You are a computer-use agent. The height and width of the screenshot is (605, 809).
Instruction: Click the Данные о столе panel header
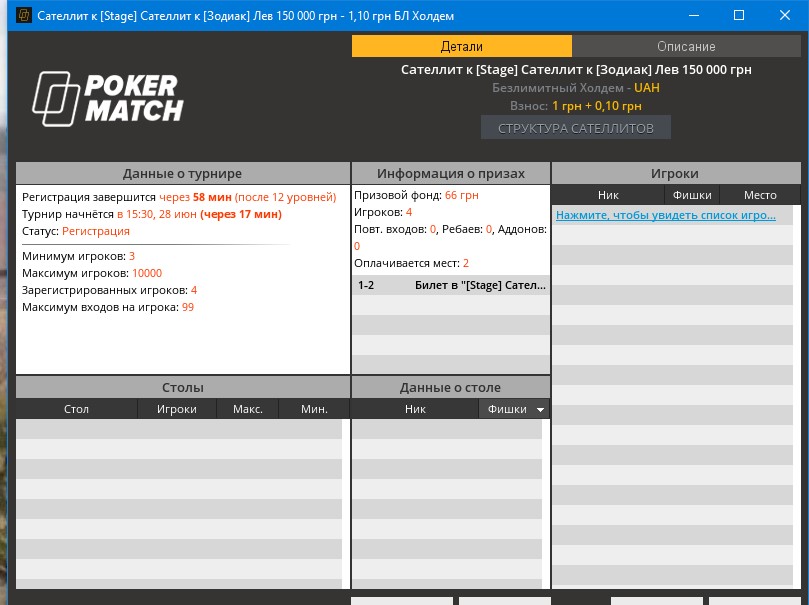(451, 387)
